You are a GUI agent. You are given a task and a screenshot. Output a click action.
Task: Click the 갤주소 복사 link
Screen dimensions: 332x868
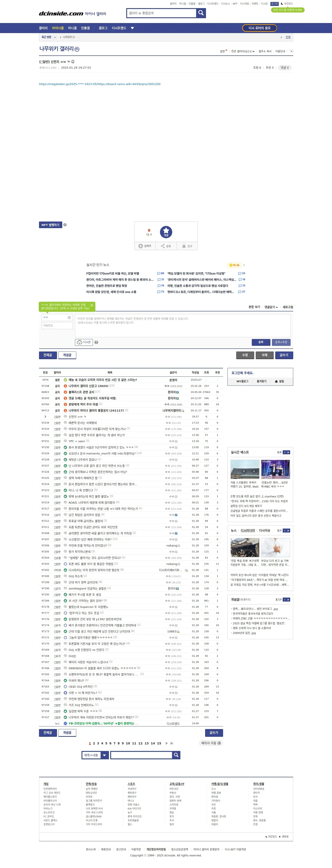(x=265, y=51)
